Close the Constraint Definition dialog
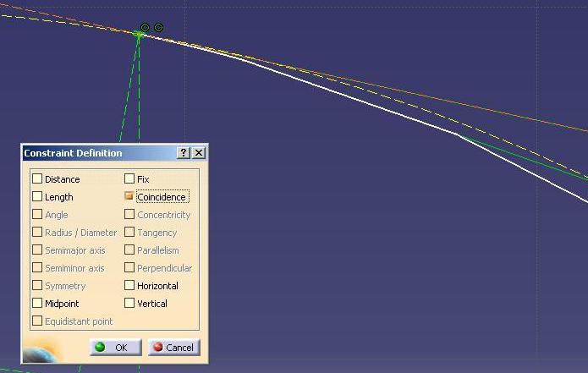Screen dimensions: 588x373 [199, 152]
